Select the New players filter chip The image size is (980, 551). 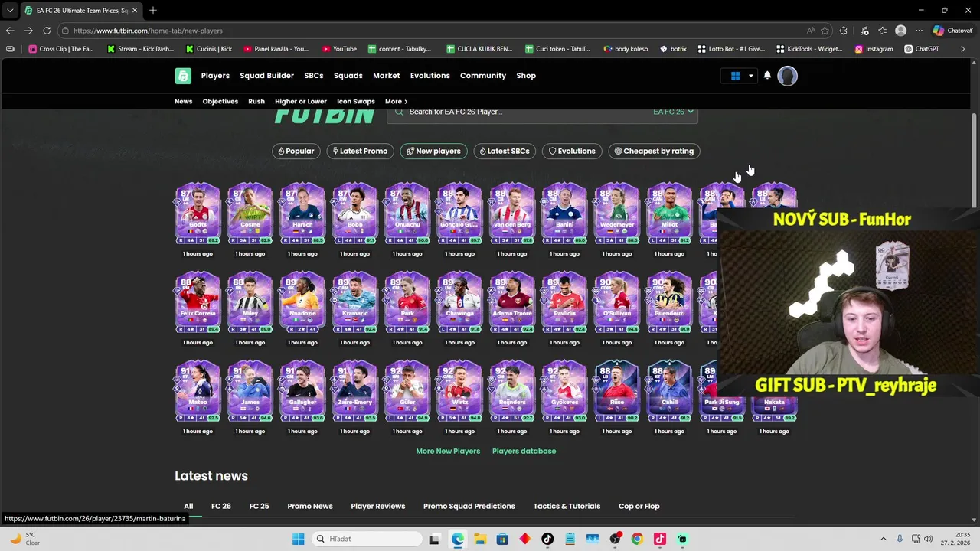(x=433, y=151)
